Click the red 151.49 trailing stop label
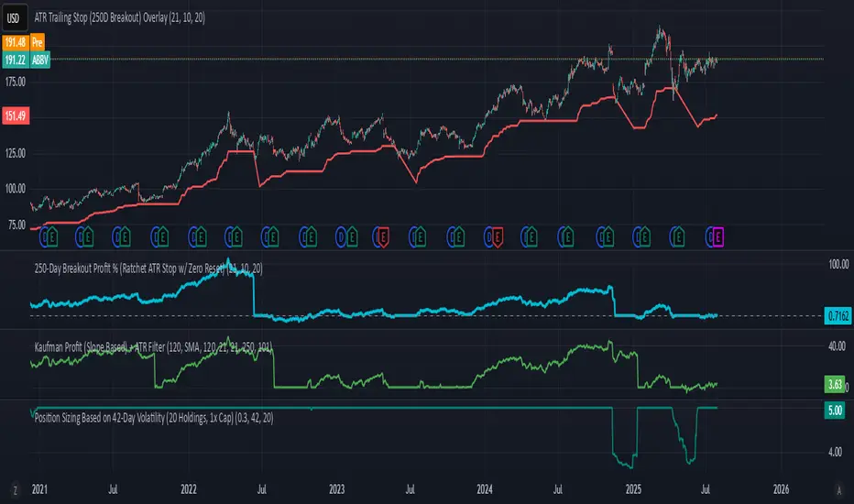 16,115
